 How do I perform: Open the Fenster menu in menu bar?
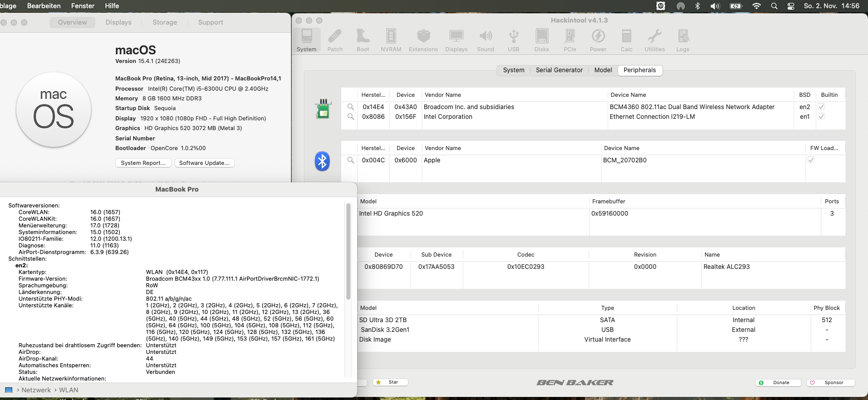pyautogui.click(x=82, y=6)
